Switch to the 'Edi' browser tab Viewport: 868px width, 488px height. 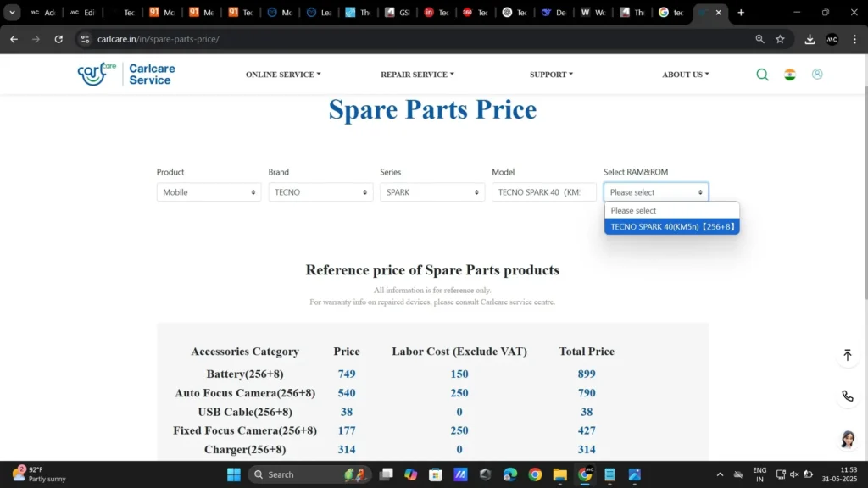pos(83,12)
